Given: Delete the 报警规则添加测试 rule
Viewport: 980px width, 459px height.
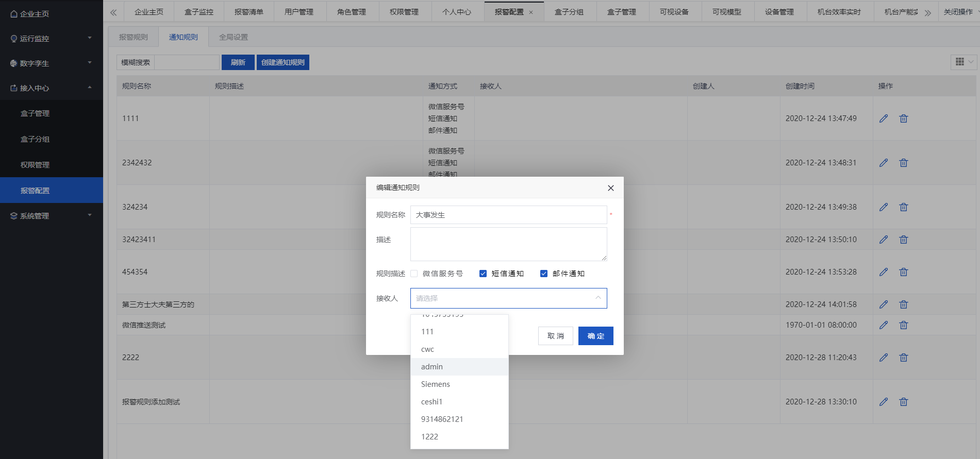Looking at the screenshot, I should (x=904, y=402).
